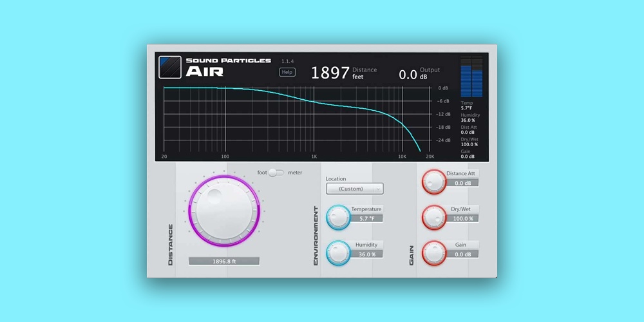The height and width of the screenshot is (322, 644).
Task: Click the 36.0 % humidity value field
Action: click(x=366, y=254)
